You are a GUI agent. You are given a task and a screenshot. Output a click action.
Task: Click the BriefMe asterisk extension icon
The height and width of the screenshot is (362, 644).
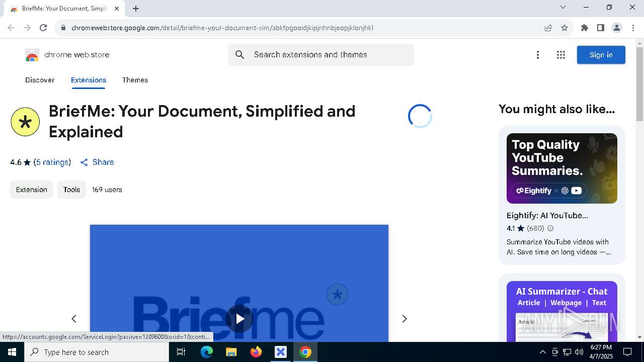click(x=25, y=122)
